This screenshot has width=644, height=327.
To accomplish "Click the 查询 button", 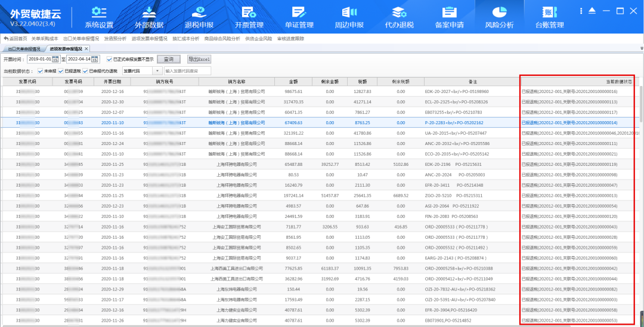I will 169,60.
